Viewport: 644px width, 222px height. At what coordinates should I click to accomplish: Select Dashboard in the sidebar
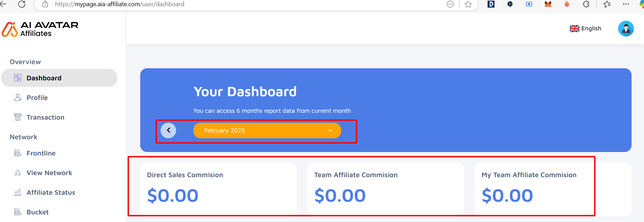[59, 78]
